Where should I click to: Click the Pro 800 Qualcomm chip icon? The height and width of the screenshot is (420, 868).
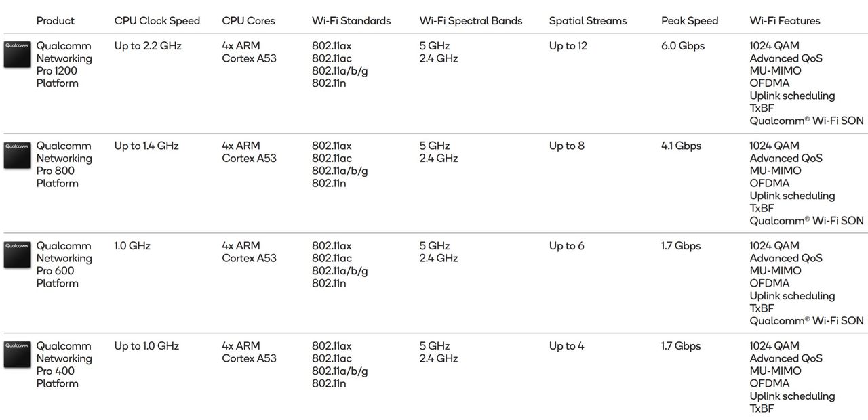(x=17, y=154)
